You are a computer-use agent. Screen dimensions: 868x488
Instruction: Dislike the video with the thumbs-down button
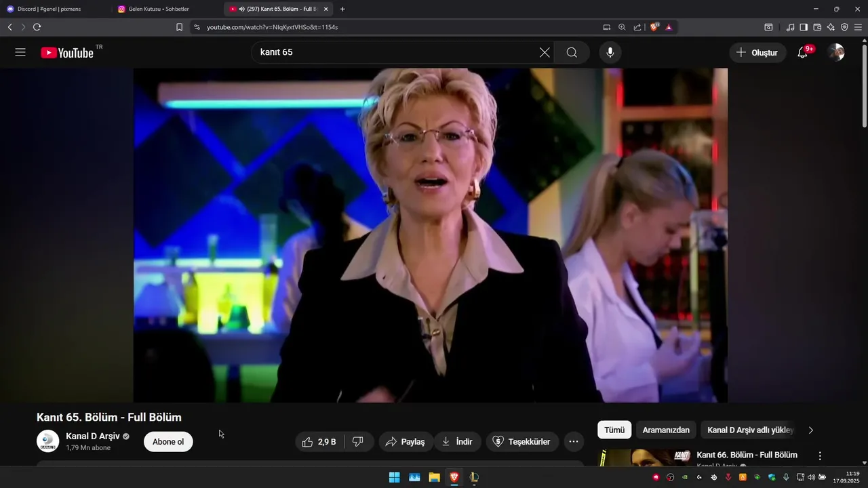[x=358, y=441]
